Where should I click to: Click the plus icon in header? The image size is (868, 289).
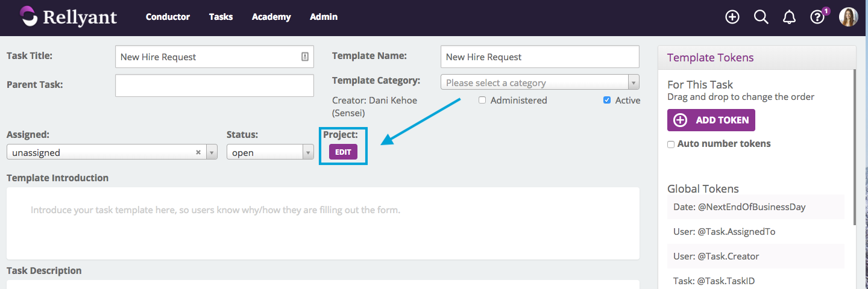pyautogui.click(x=732, y=17)
